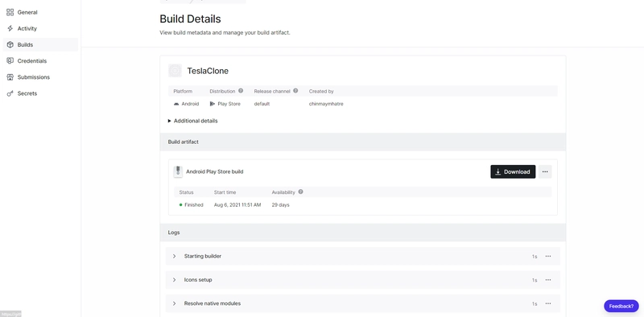Click the chinmaymhatre creator name

click(326, 104)
